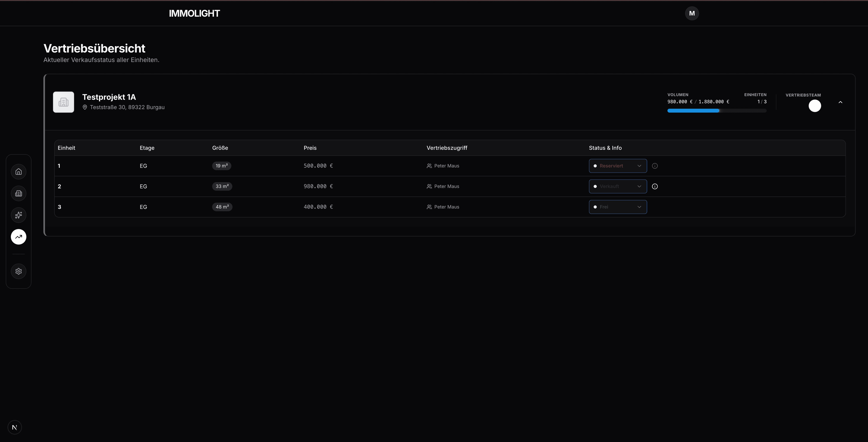The image size is (868, 442).
Task: Select the trending-arrow sales overview icon
Action: 19,237
